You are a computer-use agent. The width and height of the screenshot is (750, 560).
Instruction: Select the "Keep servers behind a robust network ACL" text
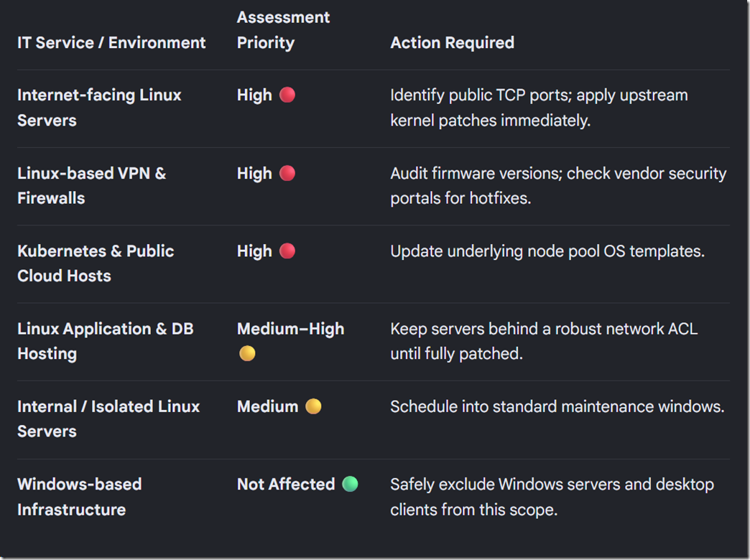[x=545, y=329]
